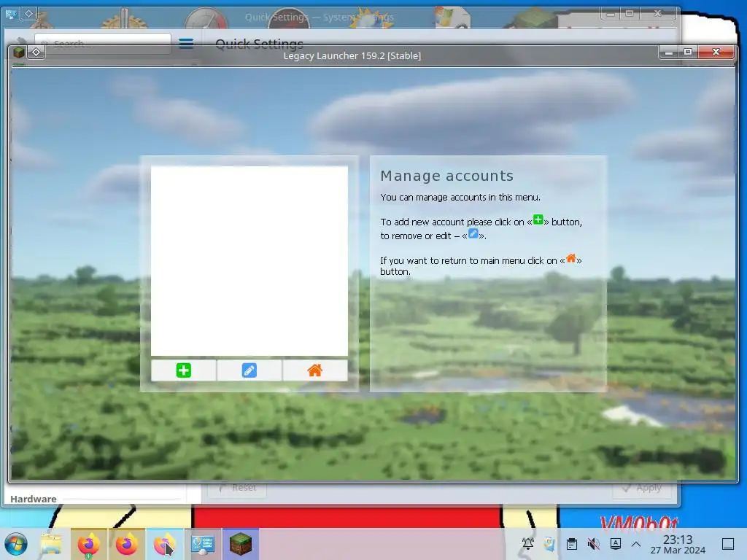Click the Hardware section label in System Settings
This screenshot has width=747, height=560.
(x=34, y=499)
